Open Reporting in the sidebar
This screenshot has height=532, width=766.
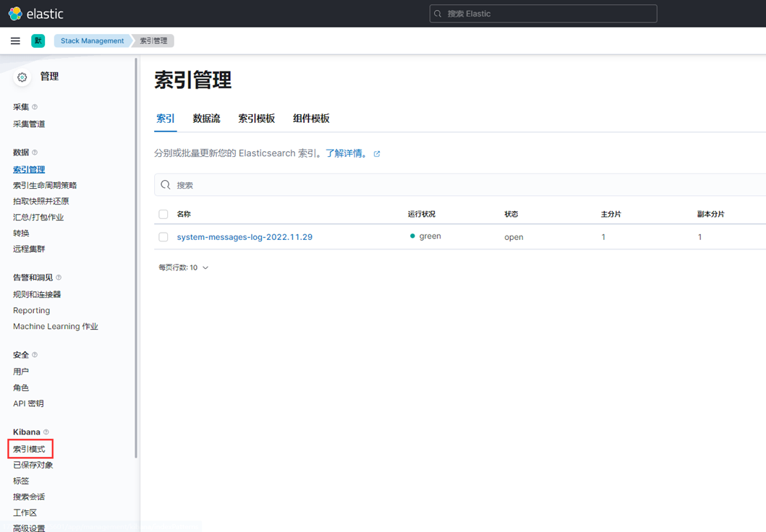(x=31, y=310)
